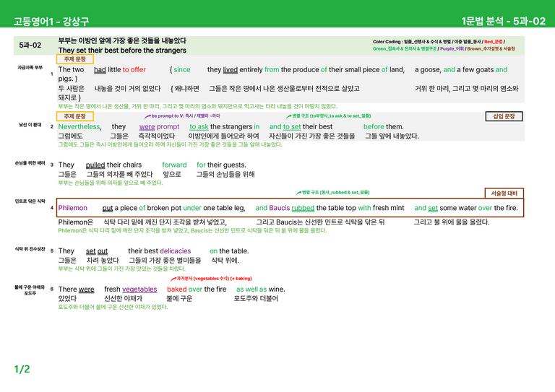Click the underlined phrase 'to ask'
The width and height of the screenshot is (555, 392).
pyautogui.click(x=199, y=126)
